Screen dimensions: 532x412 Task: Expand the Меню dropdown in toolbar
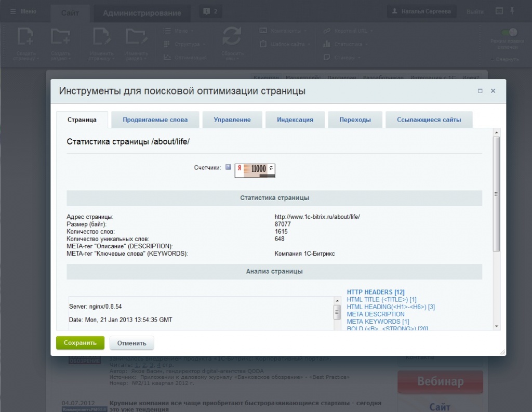(x=179, y=31)
